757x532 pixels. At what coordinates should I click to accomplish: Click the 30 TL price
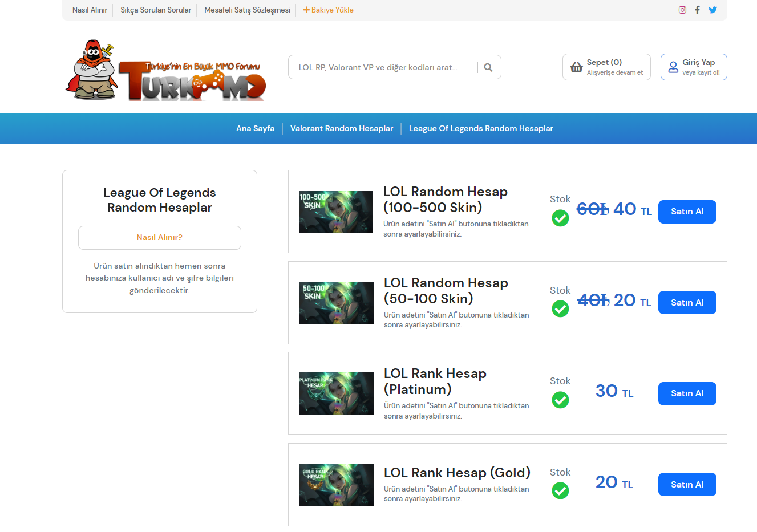(x=614, y=391)
